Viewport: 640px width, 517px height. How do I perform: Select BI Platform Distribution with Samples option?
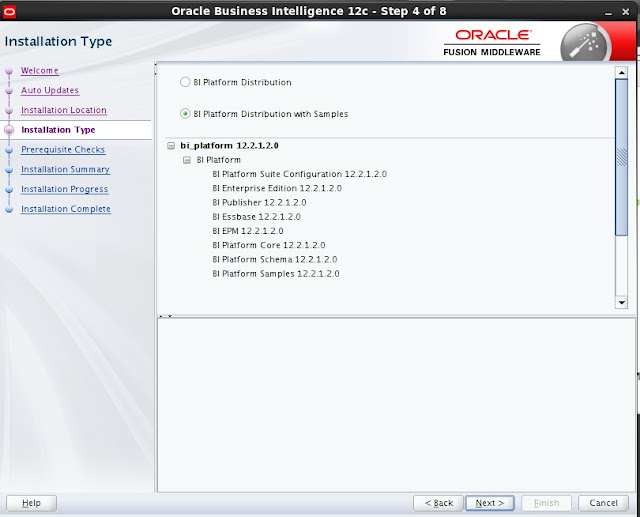coord(185,114)
